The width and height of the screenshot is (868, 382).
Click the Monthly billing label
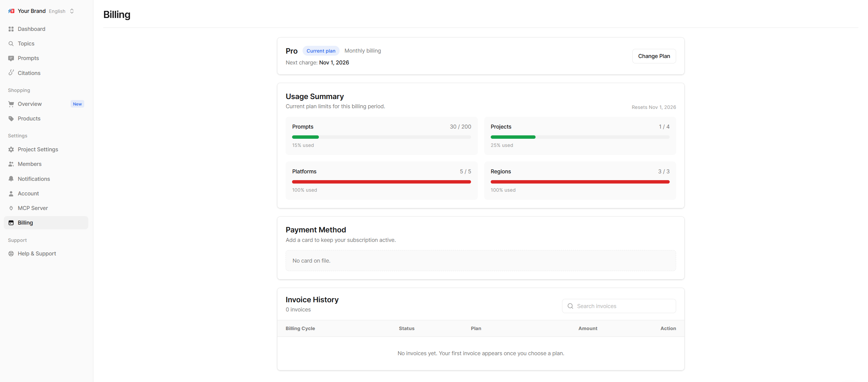362,51
